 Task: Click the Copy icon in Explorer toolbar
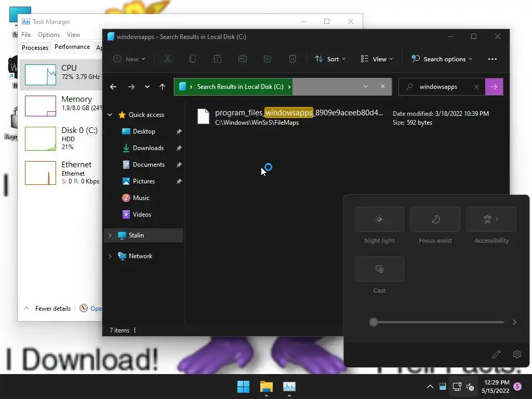pos(192,59)
